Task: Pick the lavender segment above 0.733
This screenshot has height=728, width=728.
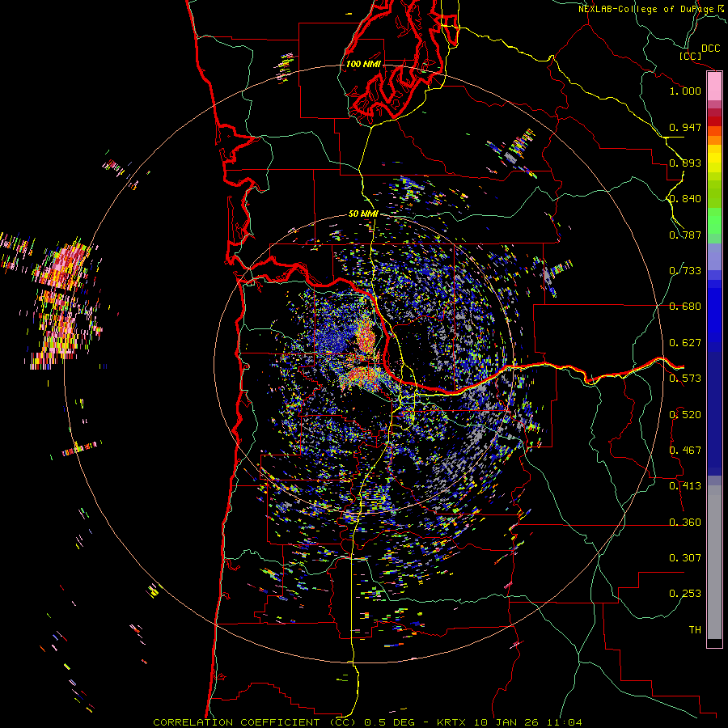Action: point(714,257)
